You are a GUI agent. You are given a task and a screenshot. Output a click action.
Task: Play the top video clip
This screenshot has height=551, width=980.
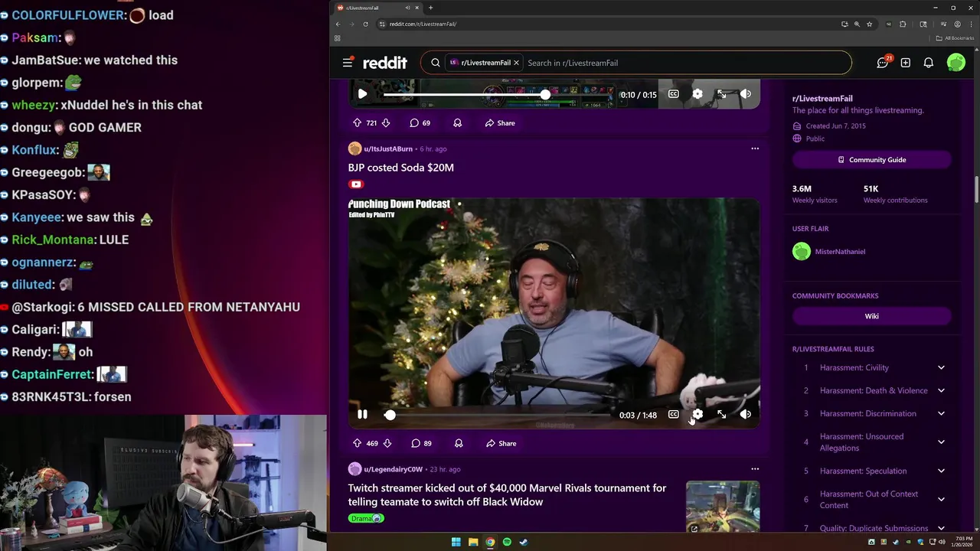[x=362, y=94]
